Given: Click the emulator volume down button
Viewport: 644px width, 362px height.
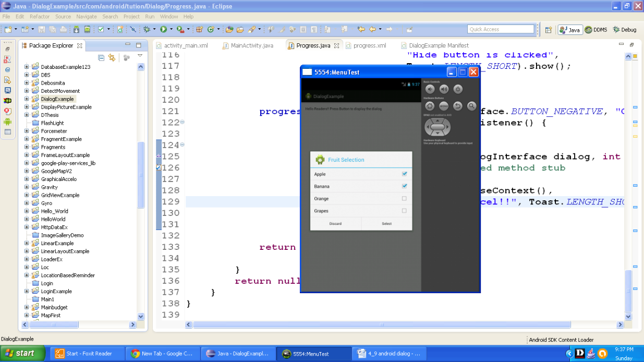Looking at the screenshot, I should click(430, 89).
